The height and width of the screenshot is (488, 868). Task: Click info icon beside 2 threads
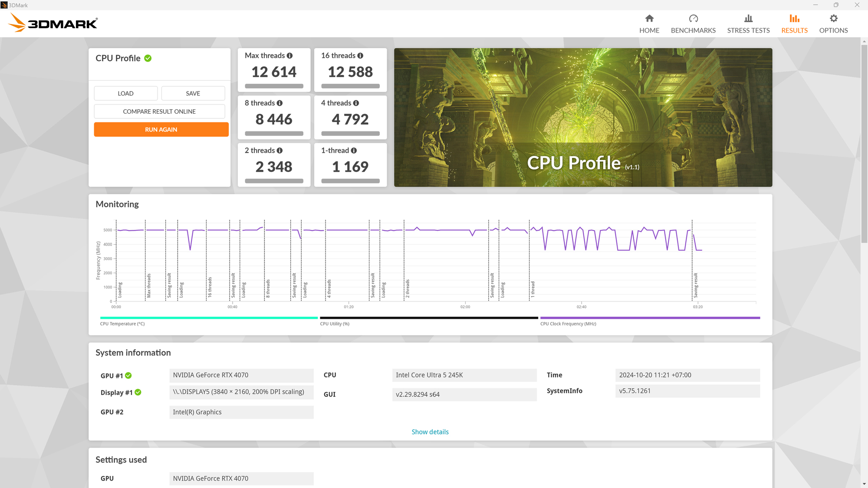[279, 151]
